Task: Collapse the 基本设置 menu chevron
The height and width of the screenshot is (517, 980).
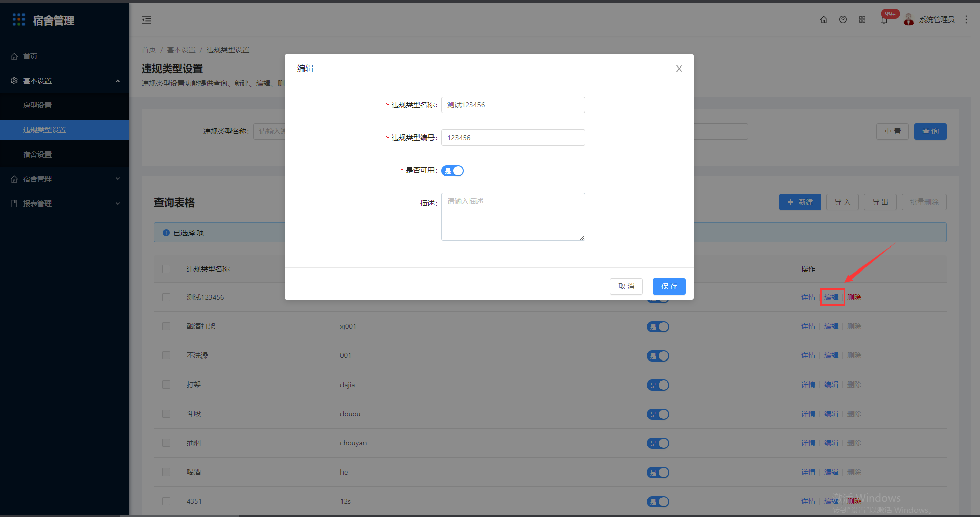Action: (x=118, y=81)
